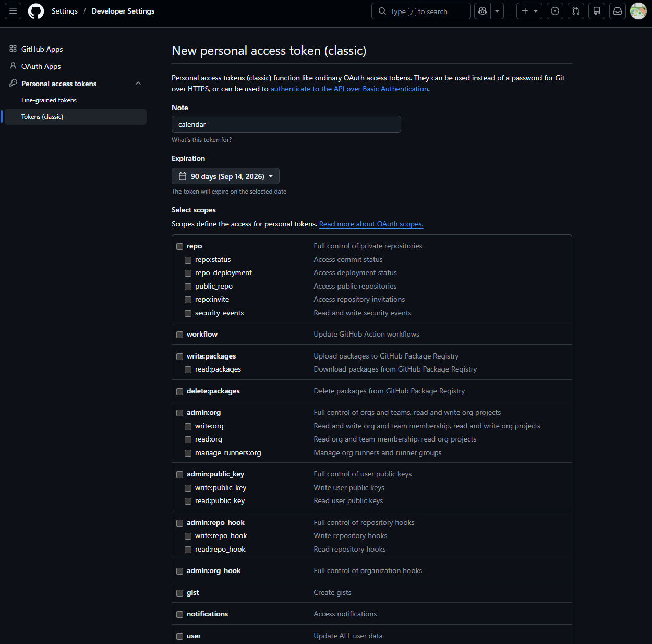Tick the delete:packages checkbox

coord(179,391)
